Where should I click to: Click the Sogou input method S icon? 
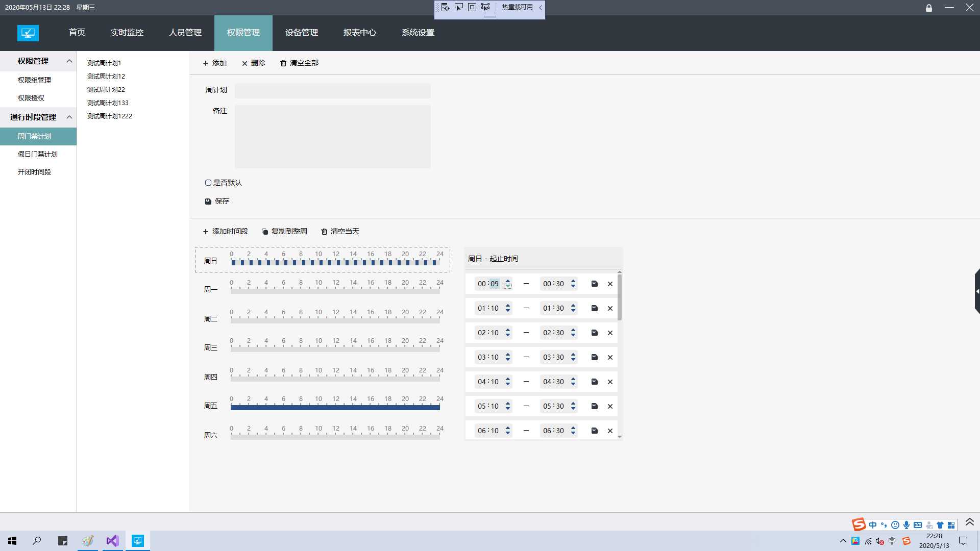(x=859, y=524)
